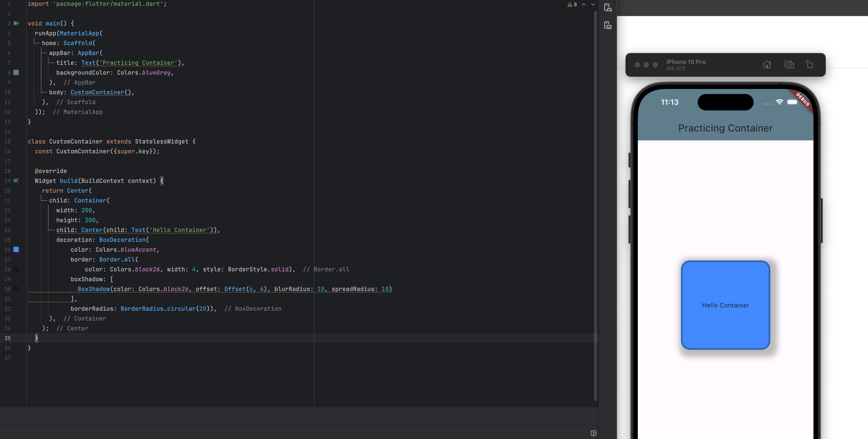
Task: Go to next highlighted problem arrow
Action: (x=593, y=4)
